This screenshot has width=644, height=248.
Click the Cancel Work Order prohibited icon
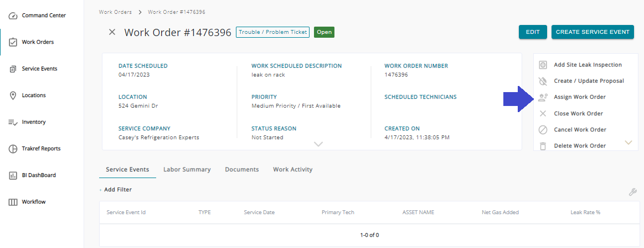pos(543,130)
